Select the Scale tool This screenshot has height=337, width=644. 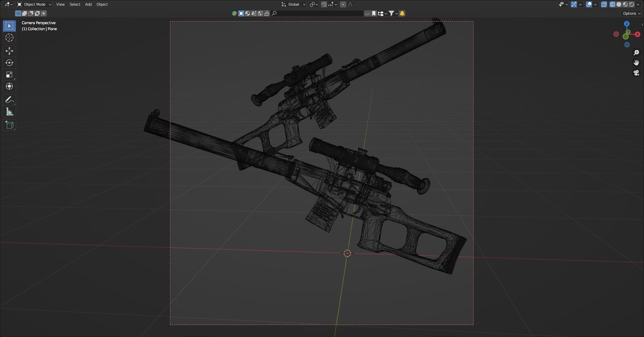[9, 74]
